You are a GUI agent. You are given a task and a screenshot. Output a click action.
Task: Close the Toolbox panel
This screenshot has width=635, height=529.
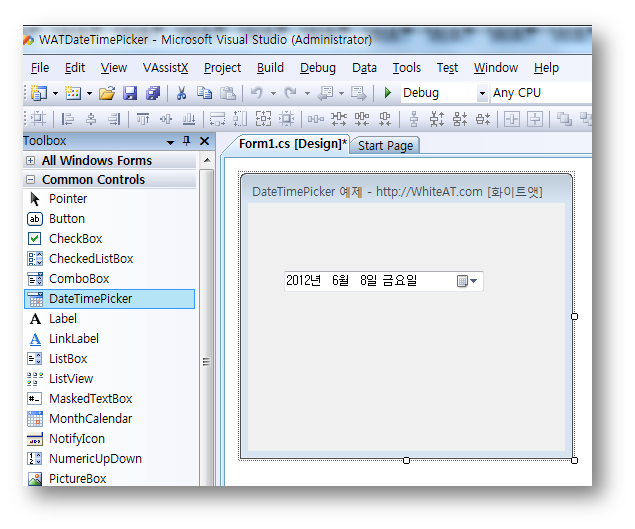205,141
